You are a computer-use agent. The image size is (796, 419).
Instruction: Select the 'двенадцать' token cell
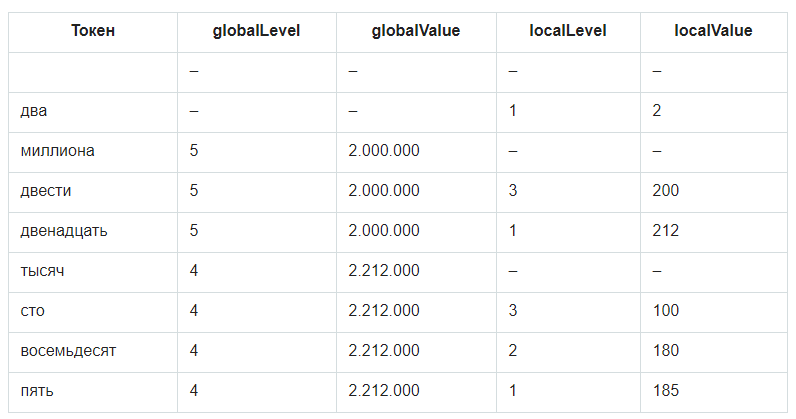(x=64, y=231)
